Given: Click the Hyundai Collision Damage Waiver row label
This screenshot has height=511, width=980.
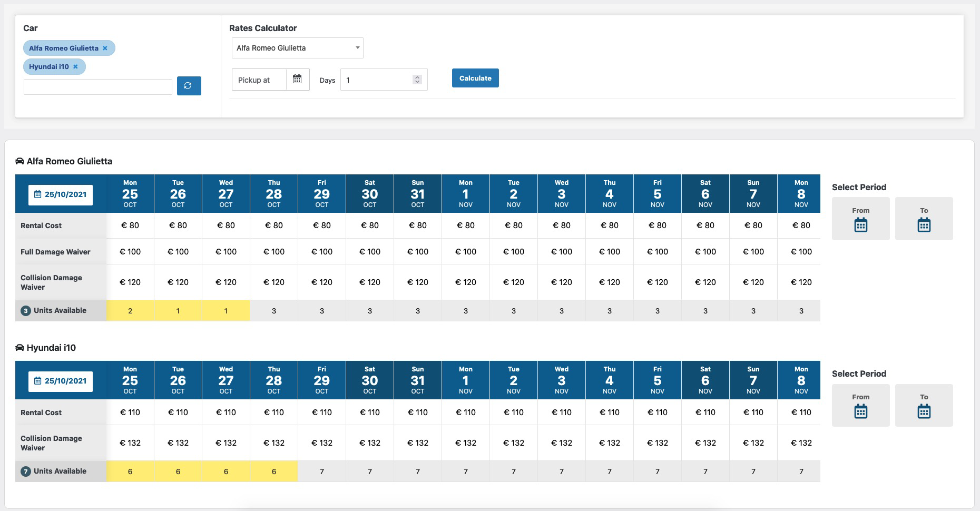Looking at the screenshot, I should pos(51,443).
